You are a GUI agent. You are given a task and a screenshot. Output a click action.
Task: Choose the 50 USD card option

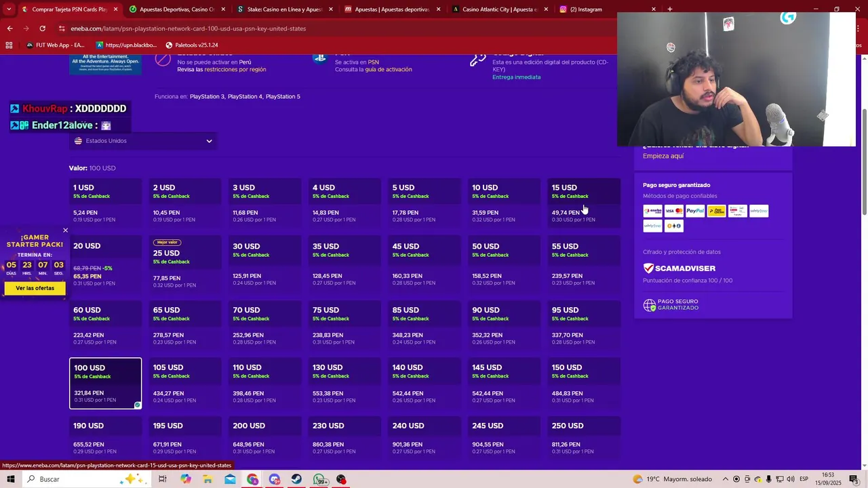[x=505, y=264]
